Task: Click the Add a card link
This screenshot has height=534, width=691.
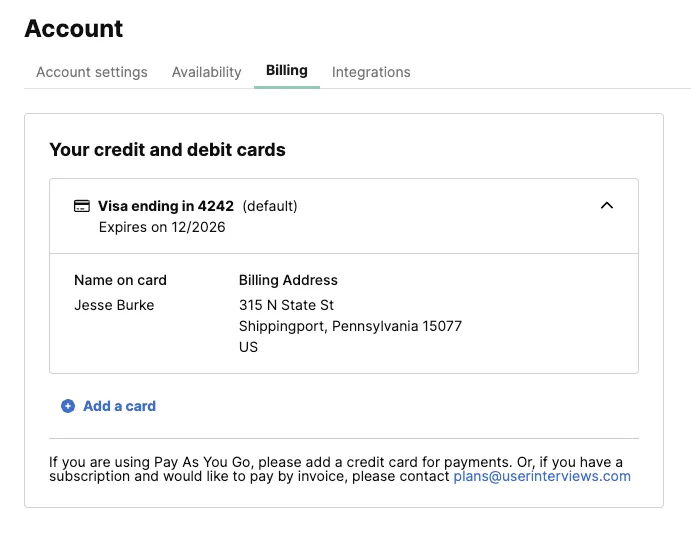Action: pos(119,406)
